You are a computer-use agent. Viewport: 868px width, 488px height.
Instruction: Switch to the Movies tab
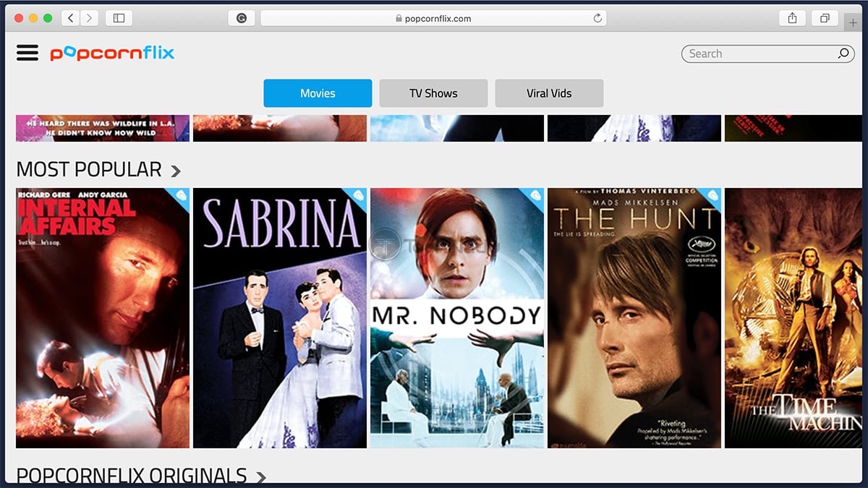[x=318, y=93]
